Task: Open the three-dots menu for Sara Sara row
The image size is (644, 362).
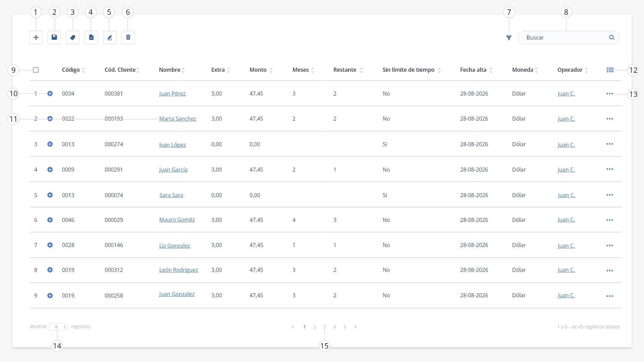Action: click(610, 195)
